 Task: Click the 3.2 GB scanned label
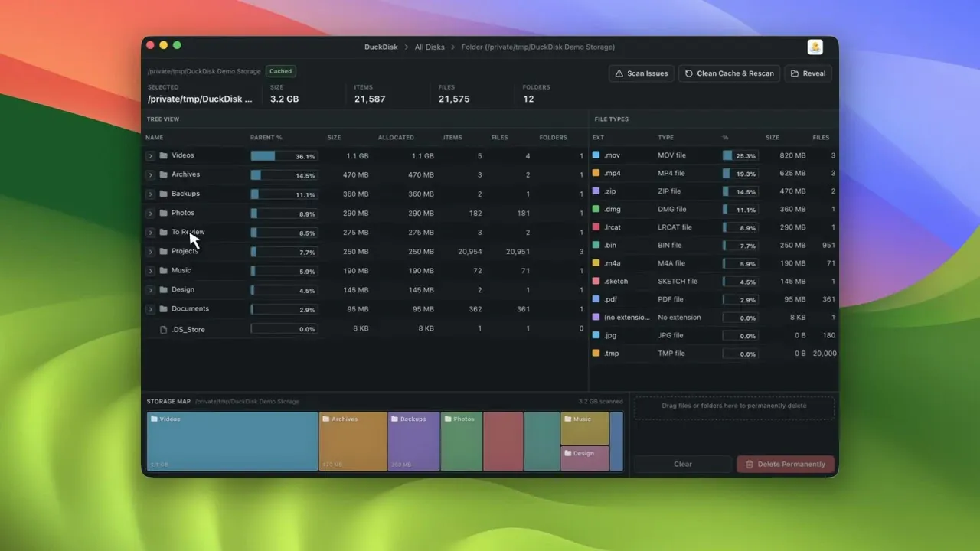[x=600, y=401]
